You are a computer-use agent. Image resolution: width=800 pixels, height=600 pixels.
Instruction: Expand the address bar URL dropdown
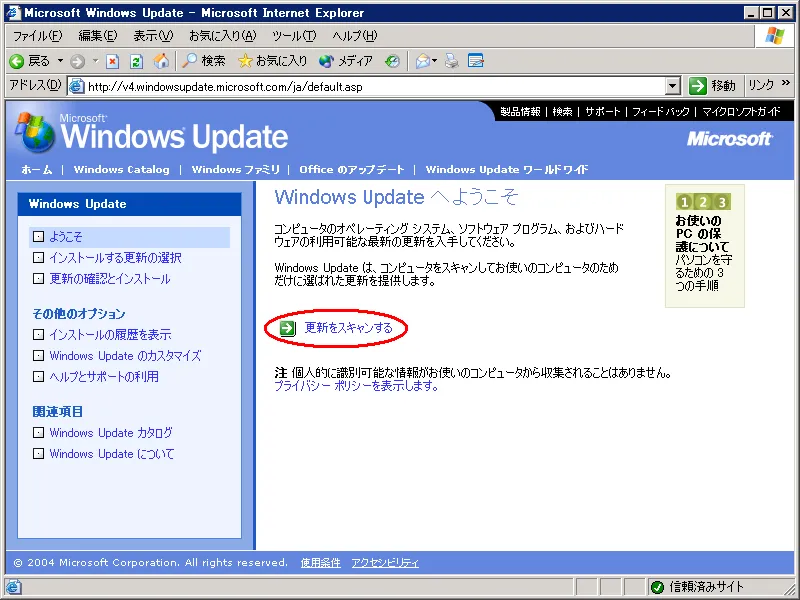pyautogui.click(x=673, y=86)
